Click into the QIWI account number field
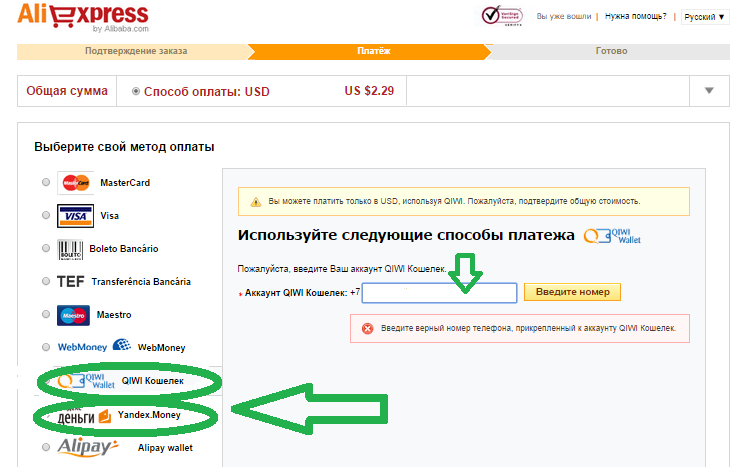 pyautogui.click(x=439, y=293)
